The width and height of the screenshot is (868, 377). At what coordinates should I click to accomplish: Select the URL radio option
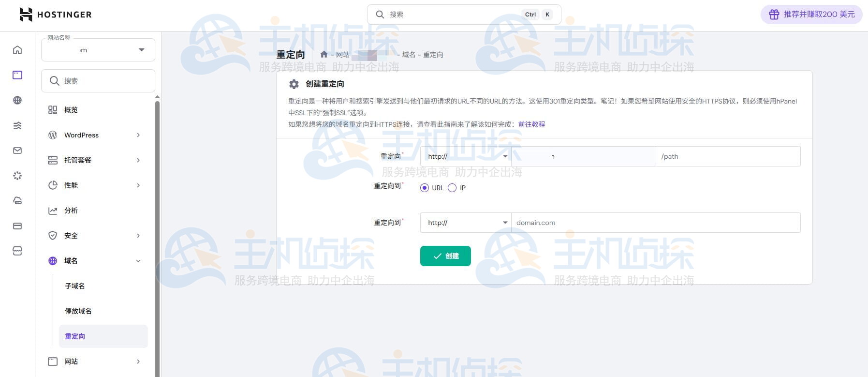tap(425, 188)
